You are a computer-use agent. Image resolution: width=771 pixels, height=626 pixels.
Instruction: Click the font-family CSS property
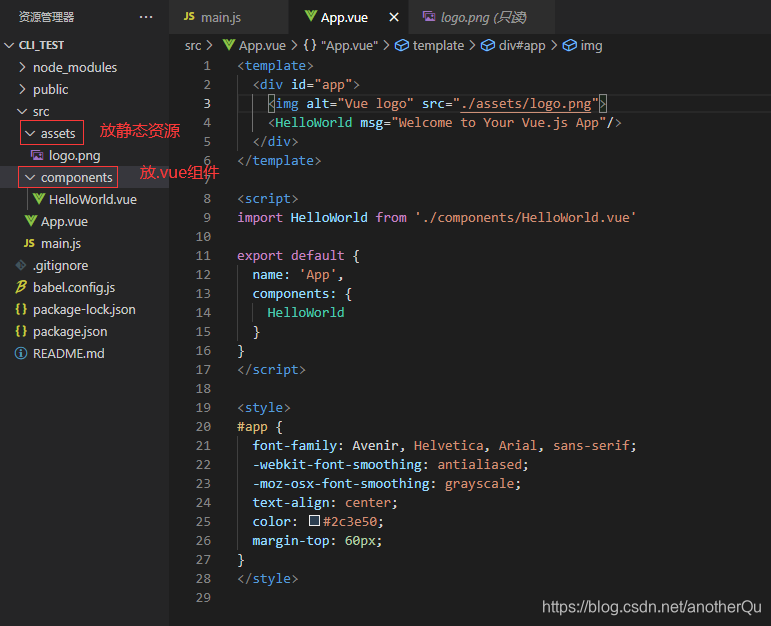(295, 446)
